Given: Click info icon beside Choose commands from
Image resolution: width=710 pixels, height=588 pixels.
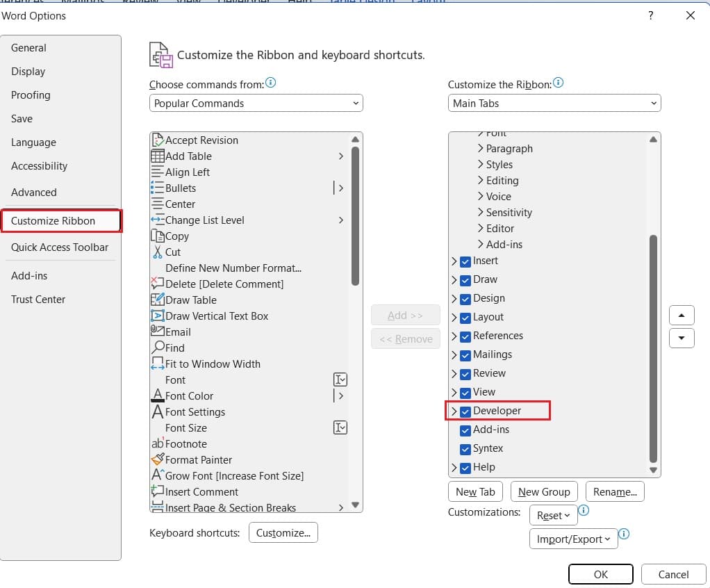Looking at the screenshot, I should tap(270, 83).
